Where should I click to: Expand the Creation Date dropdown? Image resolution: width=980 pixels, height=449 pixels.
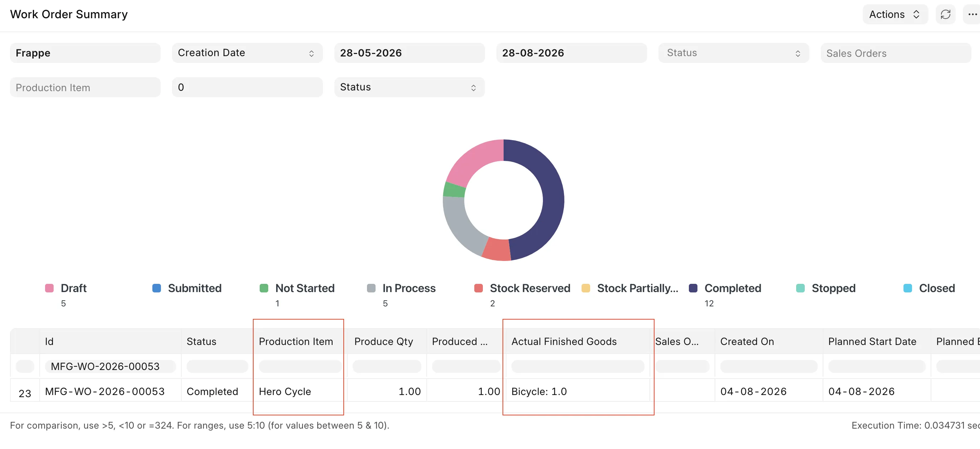247,53
